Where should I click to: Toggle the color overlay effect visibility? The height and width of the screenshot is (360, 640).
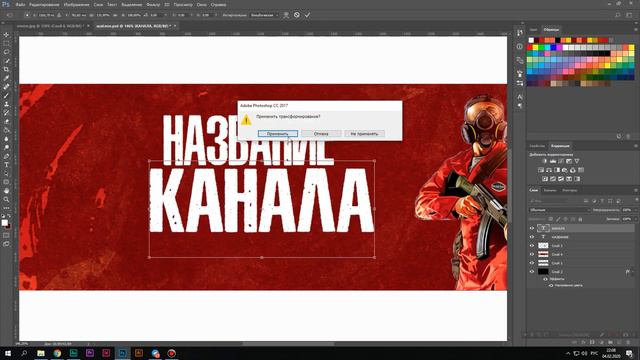tap(551, 285)
